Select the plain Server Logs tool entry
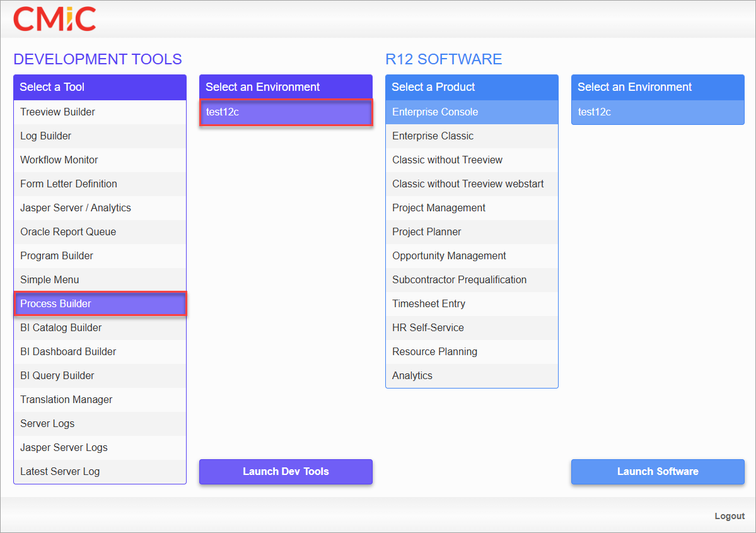Image resolution: width=756 pixels, height=533 pixels. tap(100, 423)
